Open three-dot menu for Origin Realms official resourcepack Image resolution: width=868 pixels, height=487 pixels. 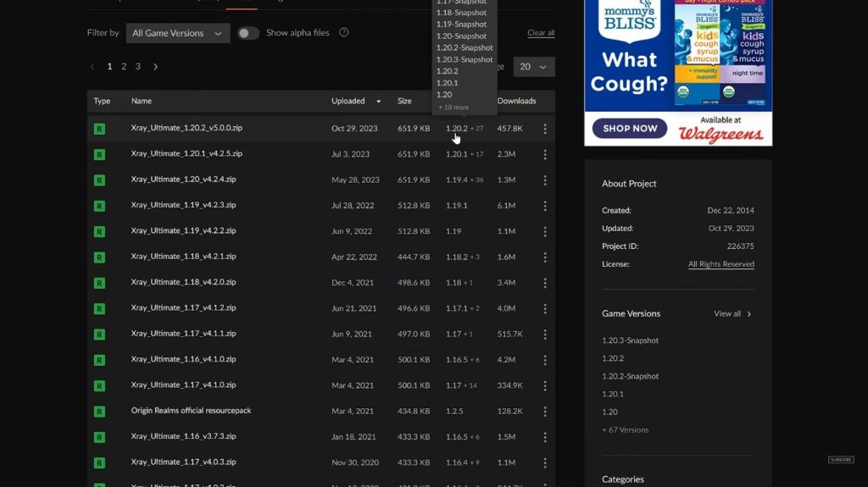pos(545,412)
